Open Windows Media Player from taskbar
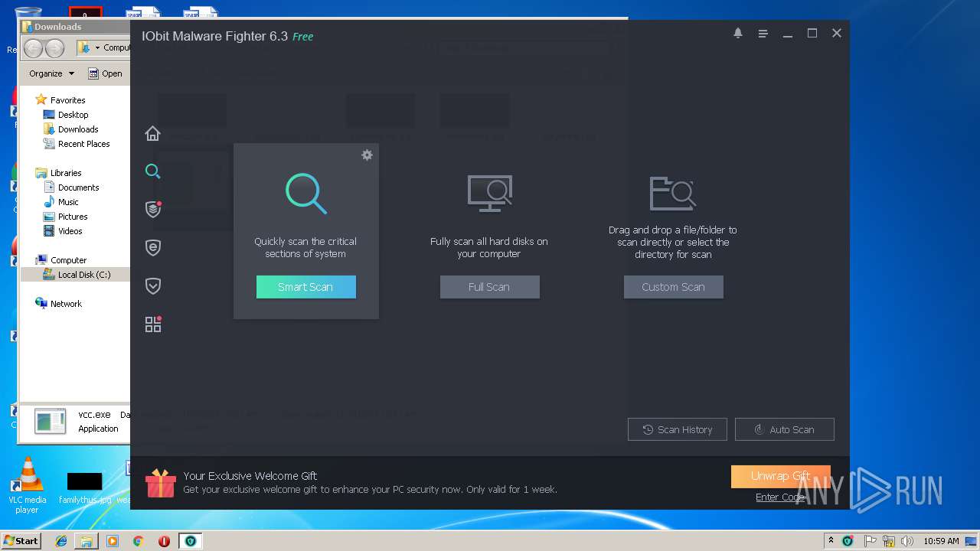The height and width of the screenshot is (551, 980). click(113, 541)
